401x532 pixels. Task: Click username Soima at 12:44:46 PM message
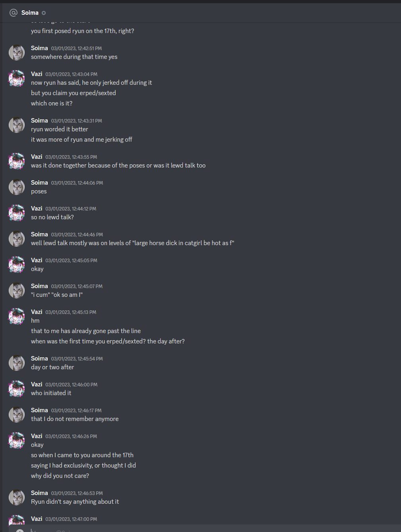point(39,234)
